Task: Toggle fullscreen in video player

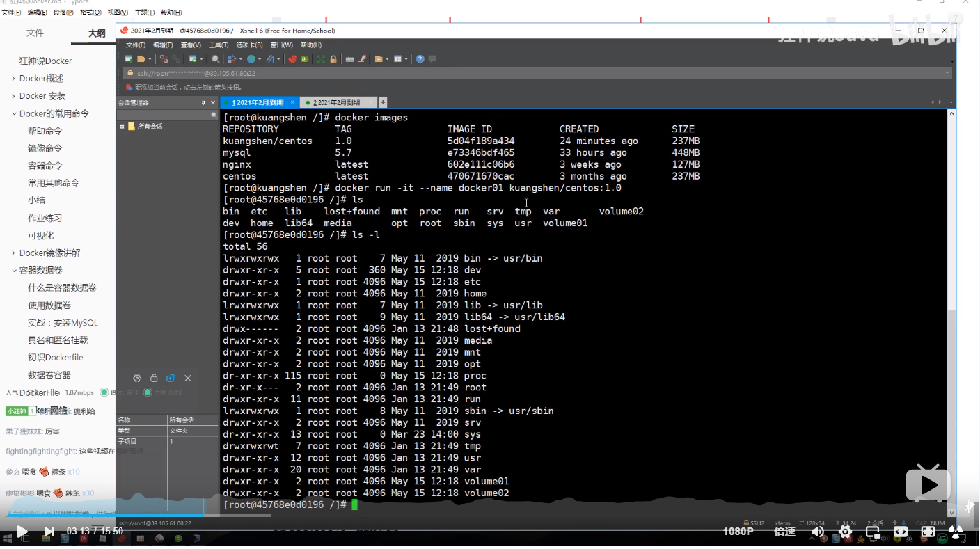Action: pos(928,532)
